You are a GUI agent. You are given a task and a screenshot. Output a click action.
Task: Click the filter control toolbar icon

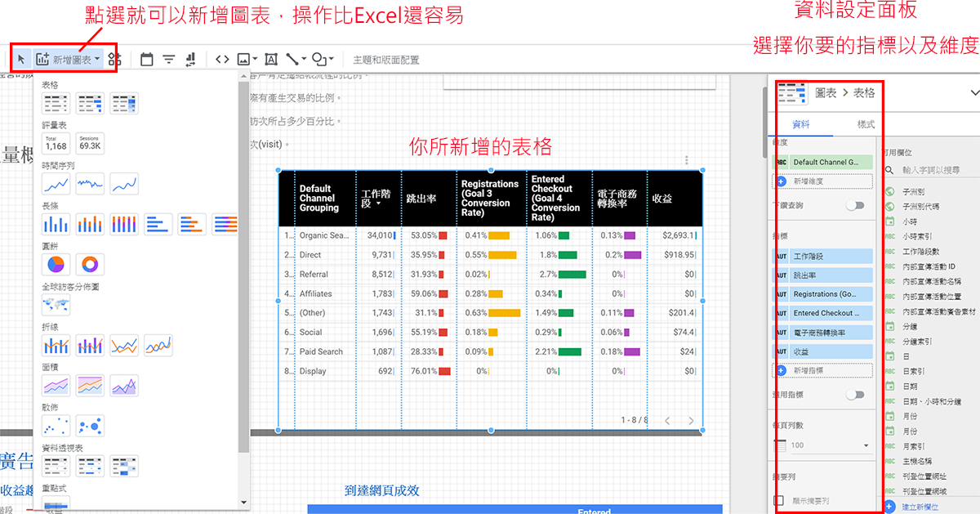pos(169,59)
